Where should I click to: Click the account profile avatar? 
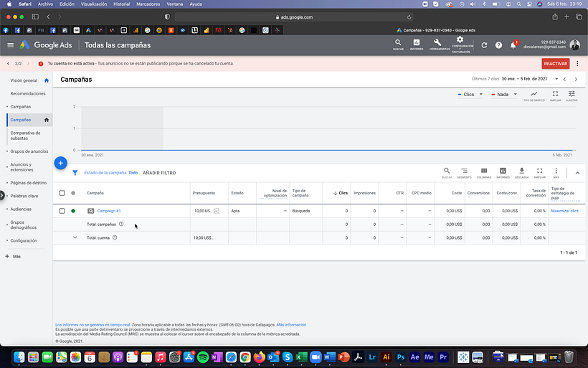(575, 45)
